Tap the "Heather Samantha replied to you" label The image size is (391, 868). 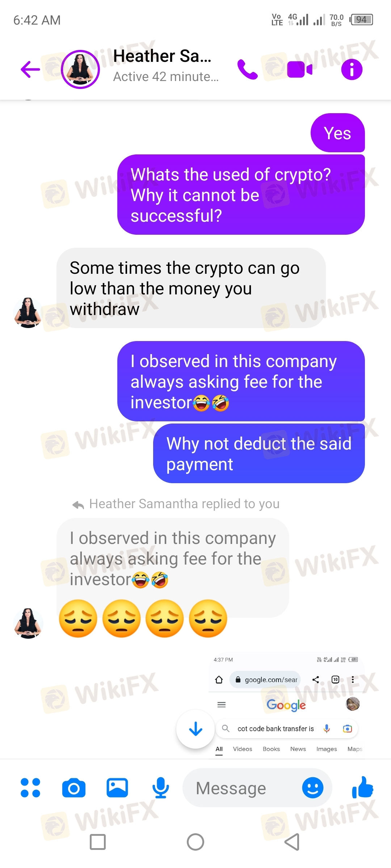[x=184, y=504]
